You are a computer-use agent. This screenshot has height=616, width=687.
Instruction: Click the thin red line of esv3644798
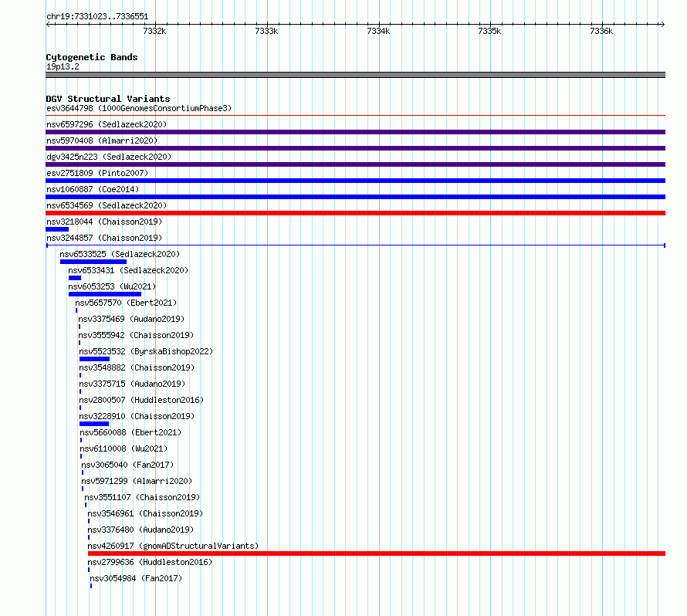pos(355,116)
